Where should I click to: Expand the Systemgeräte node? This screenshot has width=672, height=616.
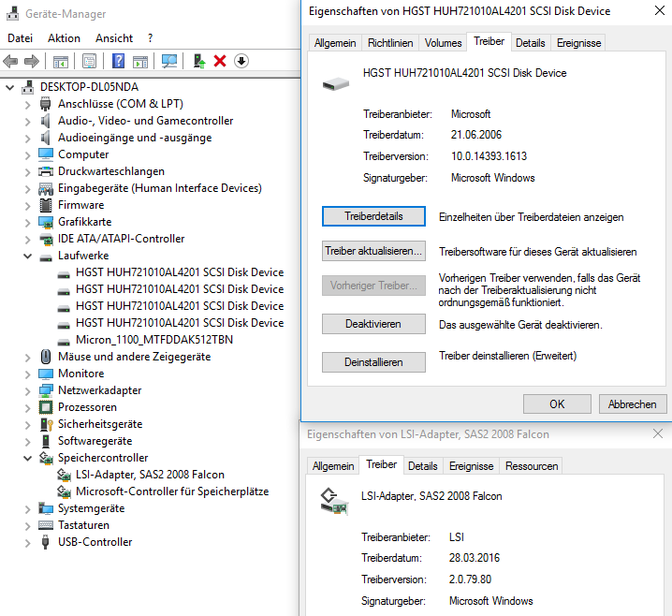(x=28, y=509)
